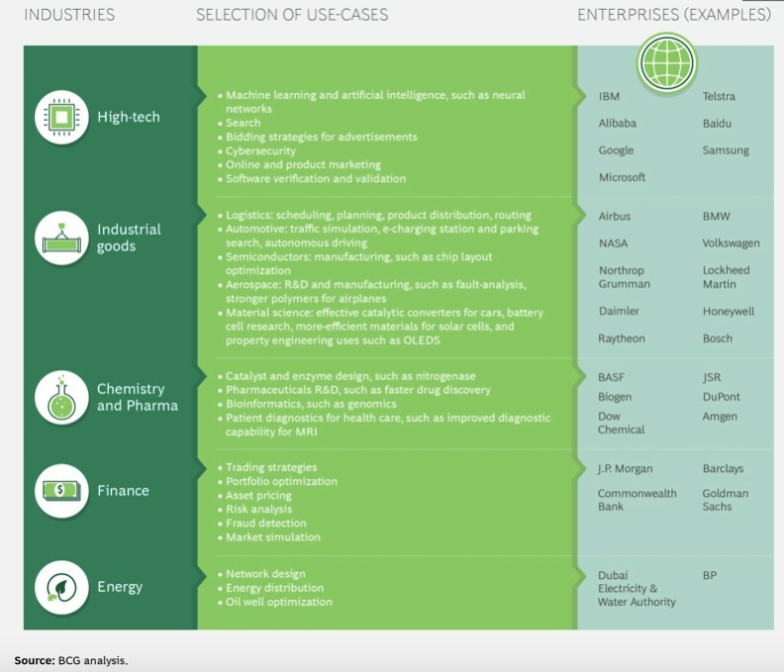Click the Dow Chemical entry

tap(621, 423)
